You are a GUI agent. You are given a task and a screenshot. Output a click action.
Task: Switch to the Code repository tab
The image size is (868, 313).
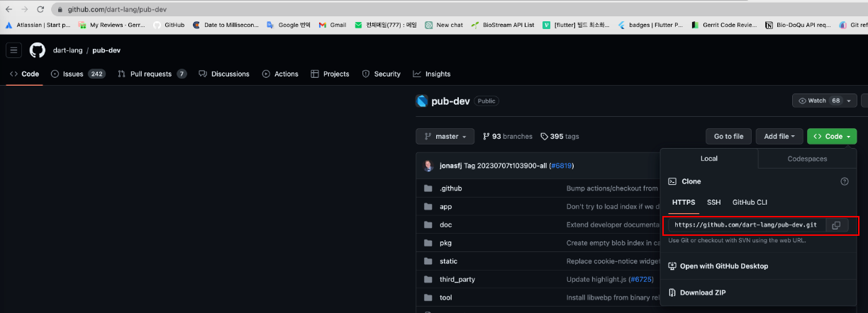[25, 74]
